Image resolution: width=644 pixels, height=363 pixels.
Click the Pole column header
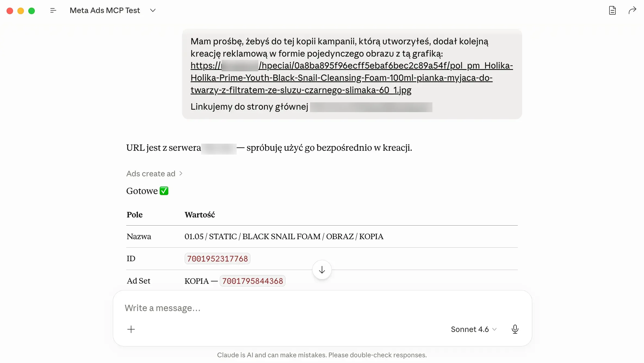pos(135,215)
